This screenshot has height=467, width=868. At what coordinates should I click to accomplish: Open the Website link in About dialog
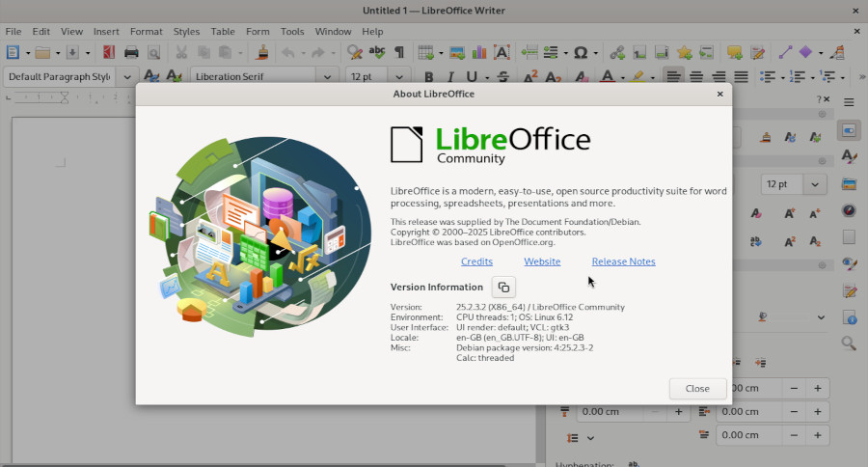tap(542, 261)
